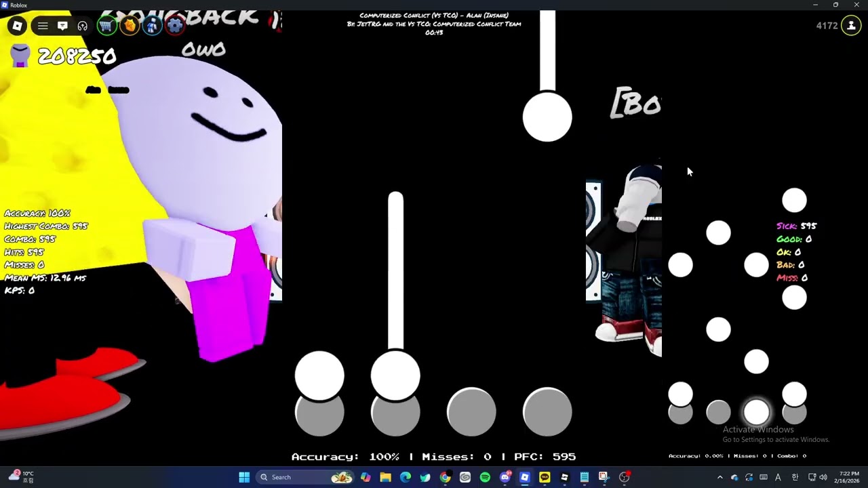Click the song title Computerized Conflict text
868x488 pixels.
[434, 16]
